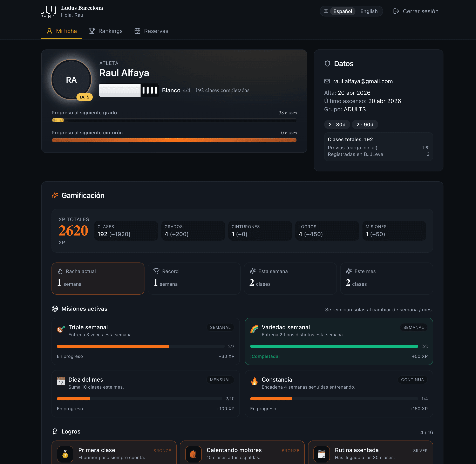This screenshot has width=476, height=464.
Task: Click the Lv. 5 level badge
Action: pos(84,97)
